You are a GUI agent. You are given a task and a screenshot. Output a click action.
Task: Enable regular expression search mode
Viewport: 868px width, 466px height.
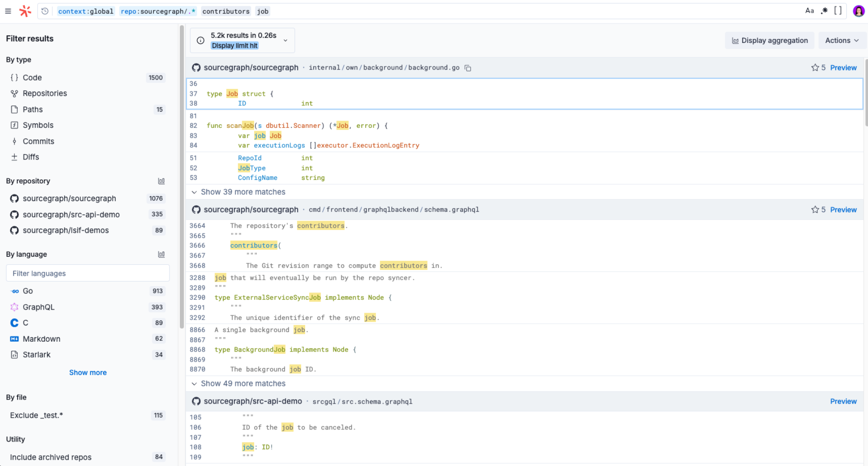click(825, 11)
